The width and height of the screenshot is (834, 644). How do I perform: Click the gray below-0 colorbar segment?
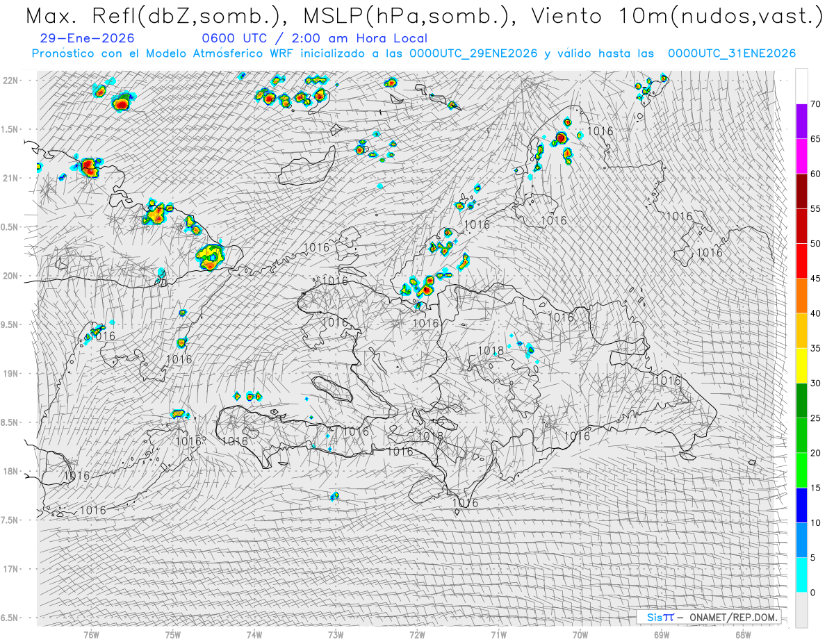(801, 610)
